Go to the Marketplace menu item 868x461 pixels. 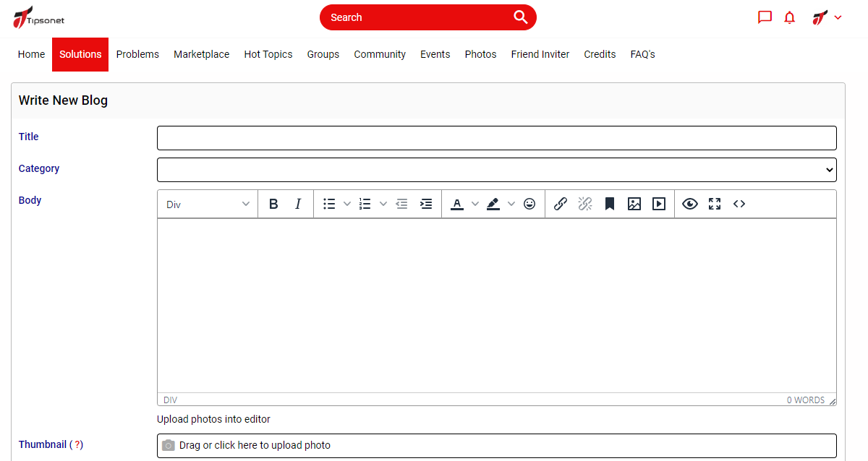click(x=201, y=54)
